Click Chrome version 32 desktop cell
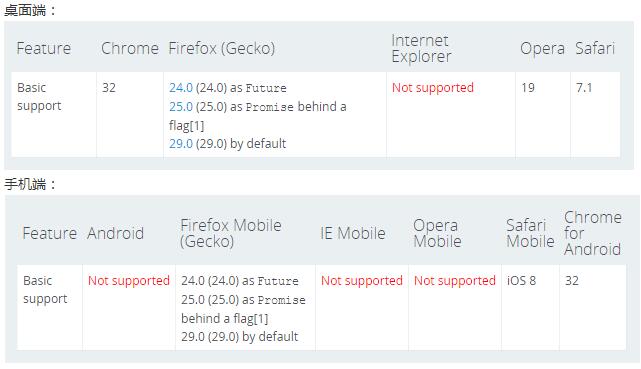This screenshot has height=369, width=641. pos(130,114)
